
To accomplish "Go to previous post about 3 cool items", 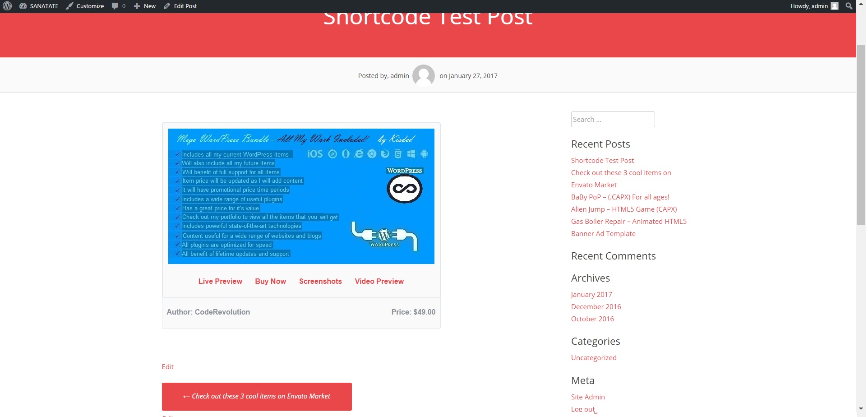I will 257,396.
